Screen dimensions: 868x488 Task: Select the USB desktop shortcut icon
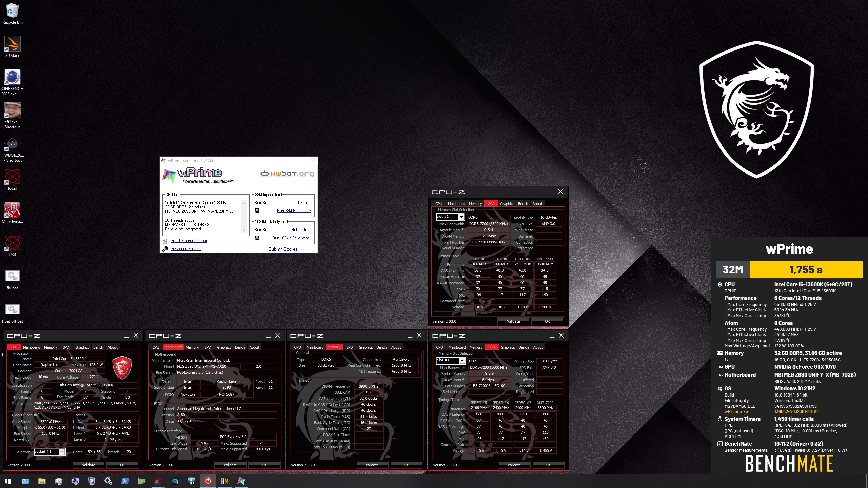[12, 246]
